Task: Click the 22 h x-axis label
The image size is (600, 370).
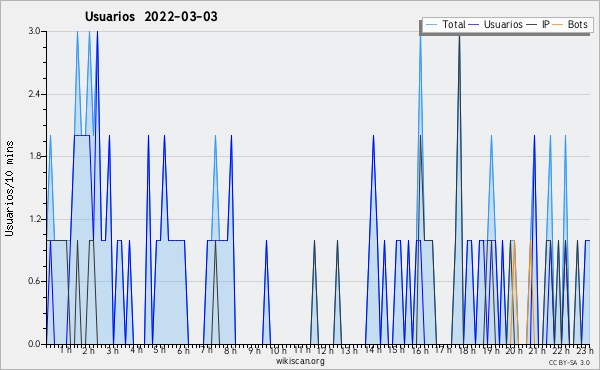Action: coord(561,351)
